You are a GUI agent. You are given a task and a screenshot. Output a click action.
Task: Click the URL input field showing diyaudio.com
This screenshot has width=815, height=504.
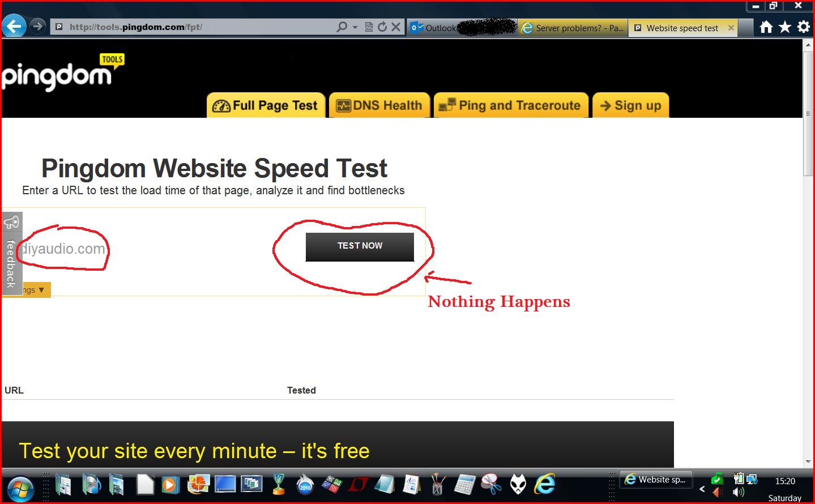(x=153, y=249)
